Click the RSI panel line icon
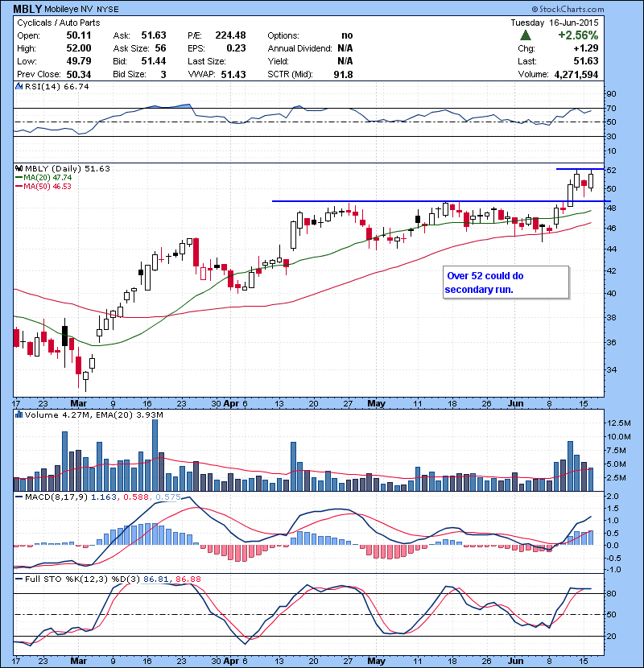 click(19, 86)
